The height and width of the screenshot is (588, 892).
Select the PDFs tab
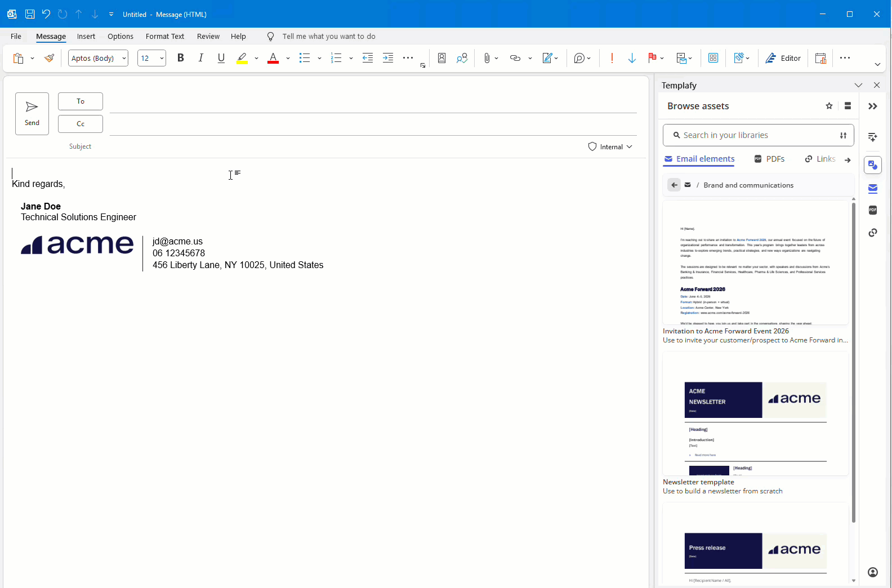point(769,159)
